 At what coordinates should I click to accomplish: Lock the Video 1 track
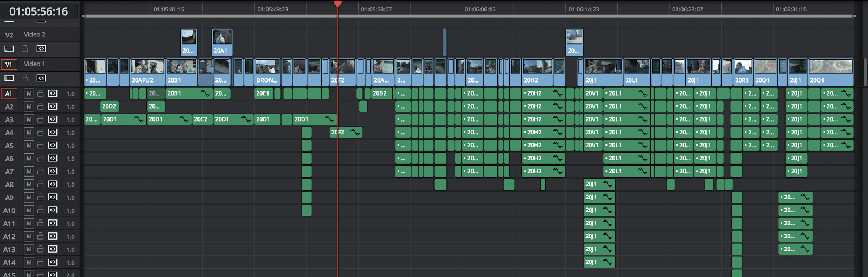click(x=25, y=78)
